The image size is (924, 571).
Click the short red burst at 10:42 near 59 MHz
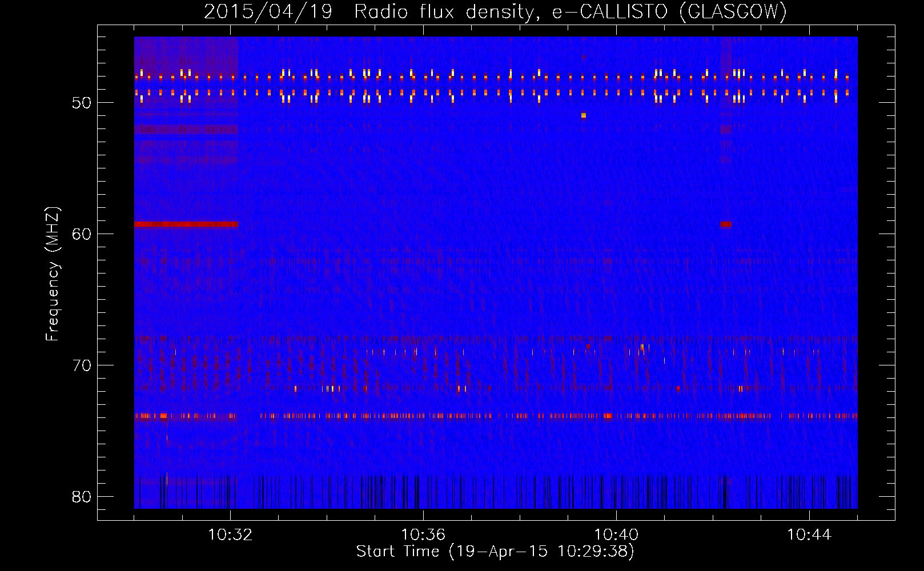pyautogui.click(x=726, y=224)
